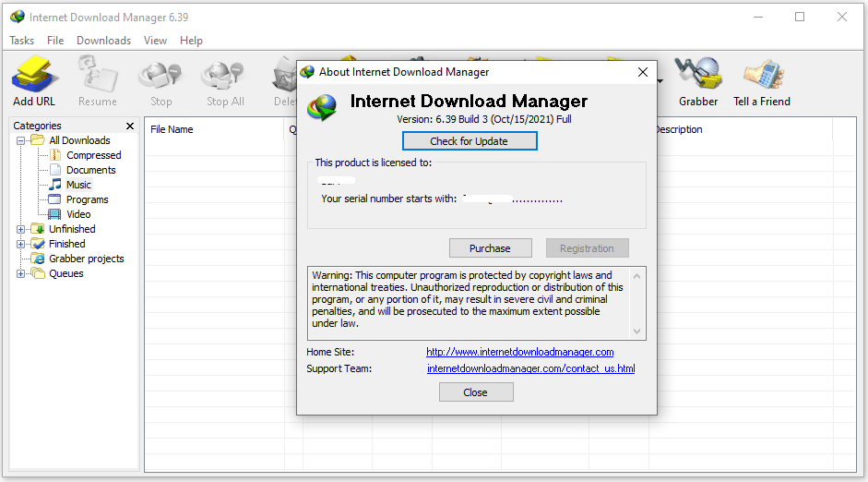Click the Finished folder icon
The width and height of the screenshot is (868, 482).
coord(38,244)
